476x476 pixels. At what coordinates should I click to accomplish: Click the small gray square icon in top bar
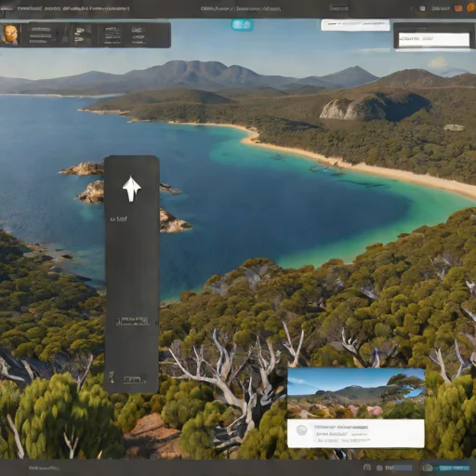tap(422, 8)
